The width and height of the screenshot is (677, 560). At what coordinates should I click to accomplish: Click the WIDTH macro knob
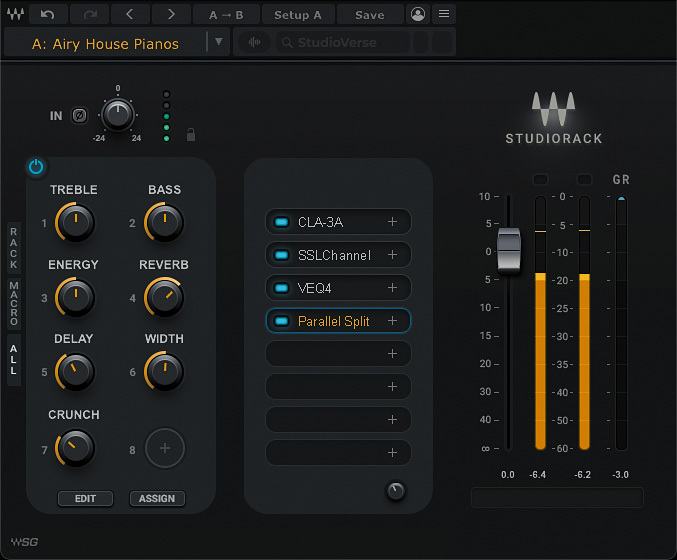164,371
